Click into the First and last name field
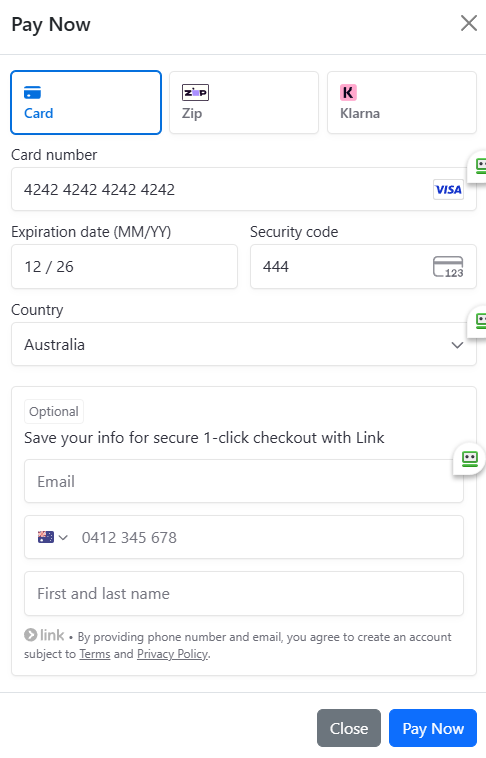This screenshot has width=486, height=758. (244, 593)
